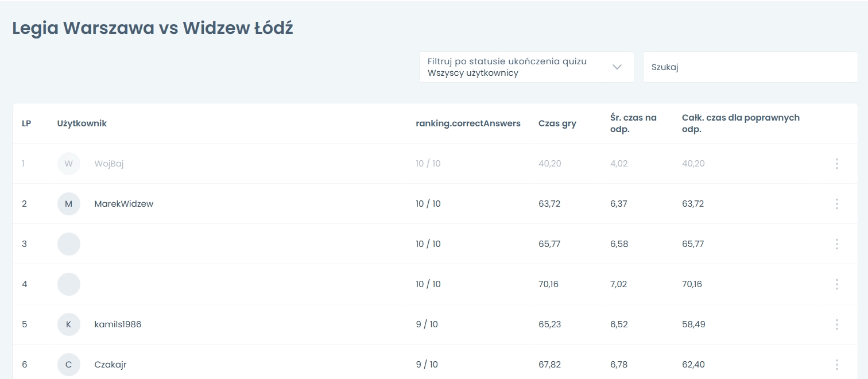Sort by the Czas gry column header
868x379 pixels.
pyautogui.click(x=557, y=123)
